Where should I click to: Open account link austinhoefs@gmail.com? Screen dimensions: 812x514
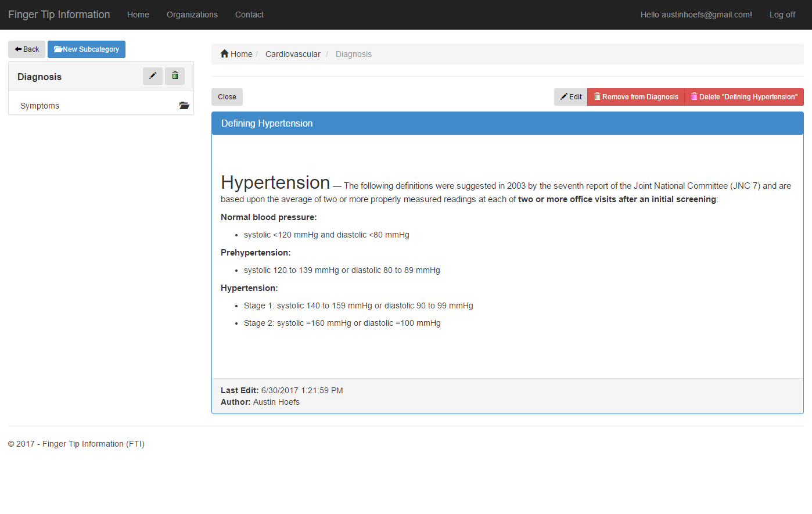[696, 15]
